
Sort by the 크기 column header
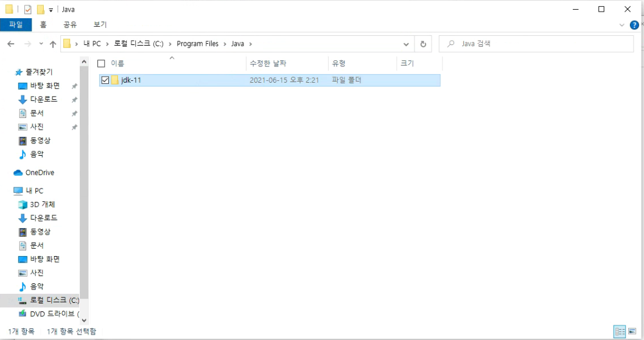407,63
